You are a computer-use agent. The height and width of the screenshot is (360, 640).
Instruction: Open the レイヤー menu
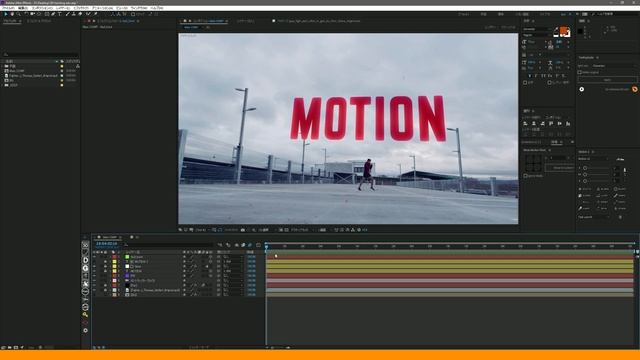[x=62, y=8]
